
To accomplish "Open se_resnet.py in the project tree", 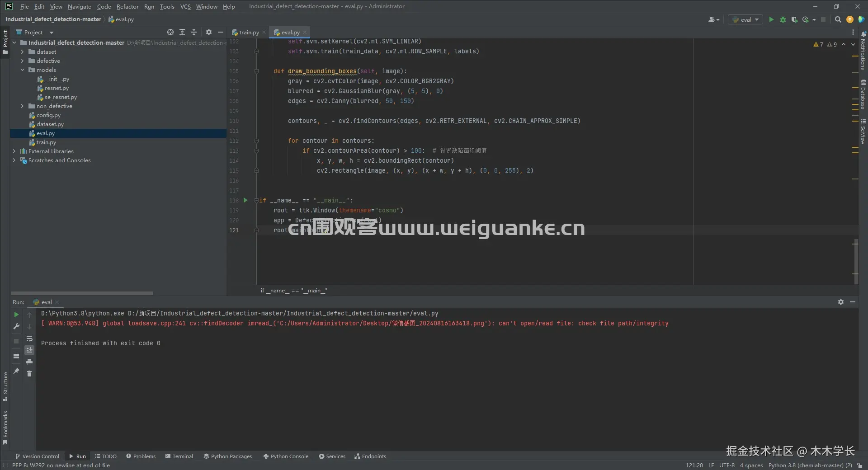I will click(x=61, y=97).
